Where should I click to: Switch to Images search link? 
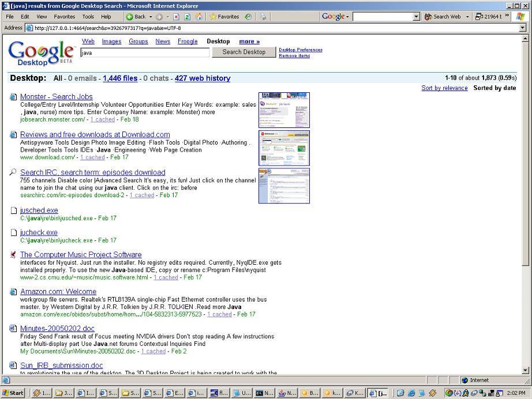[x=111, y=42]
